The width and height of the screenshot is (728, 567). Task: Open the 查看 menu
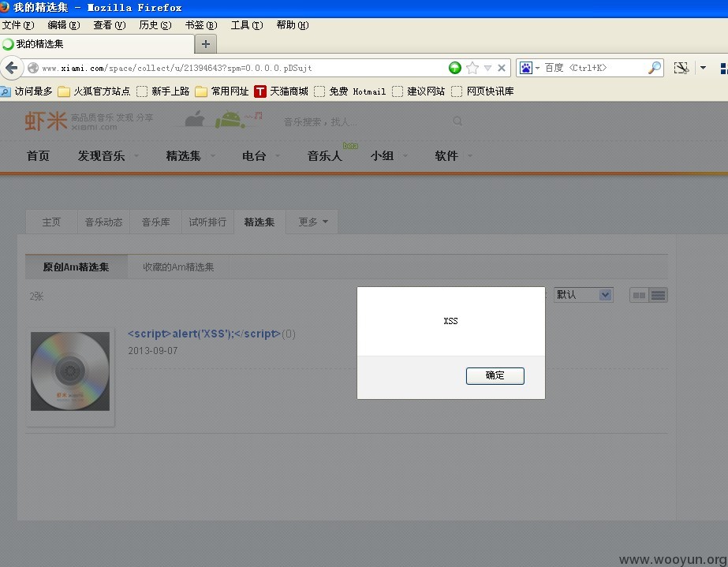(109, 25)
